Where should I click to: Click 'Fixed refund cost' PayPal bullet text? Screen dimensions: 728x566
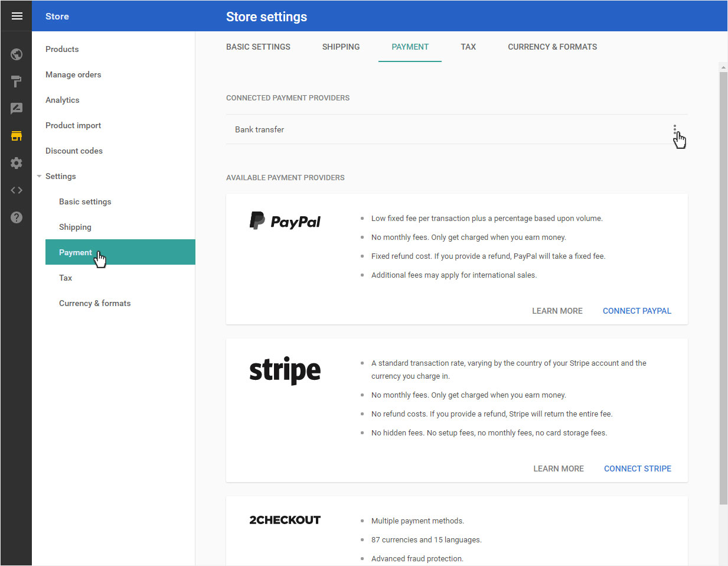488,256
